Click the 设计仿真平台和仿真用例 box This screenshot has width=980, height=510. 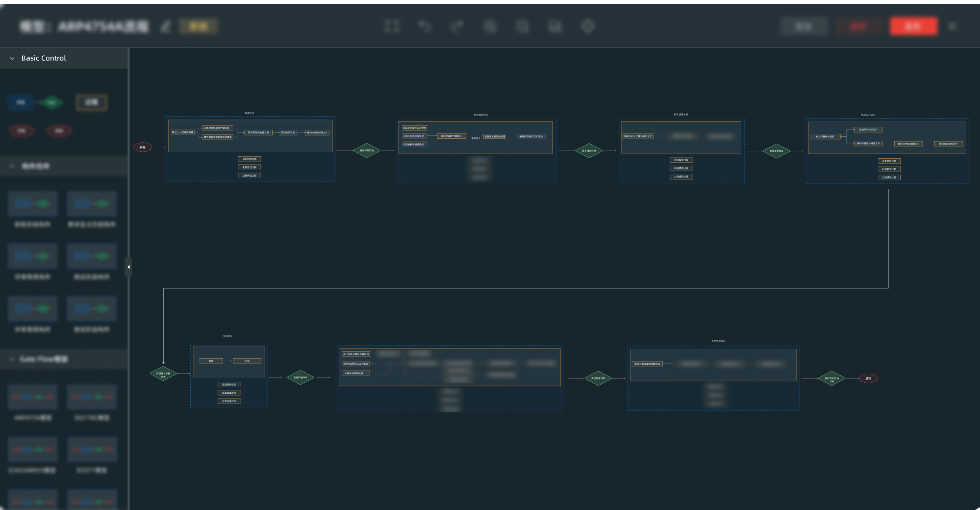point(356,354)
